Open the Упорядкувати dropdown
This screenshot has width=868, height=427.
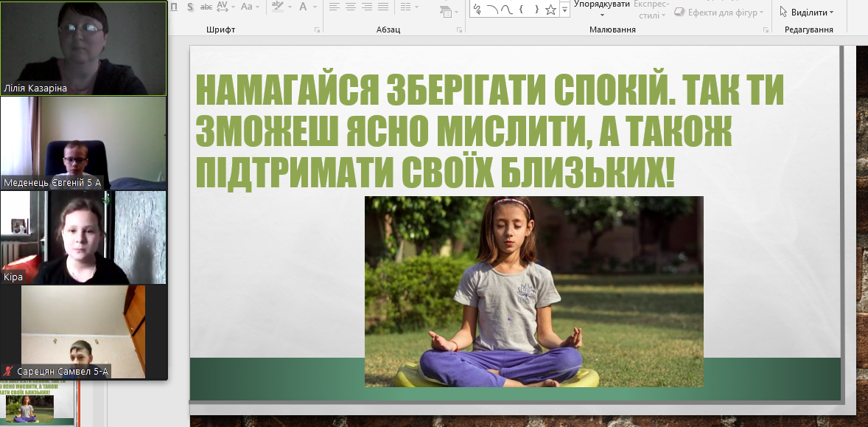(x=602, y=8)
